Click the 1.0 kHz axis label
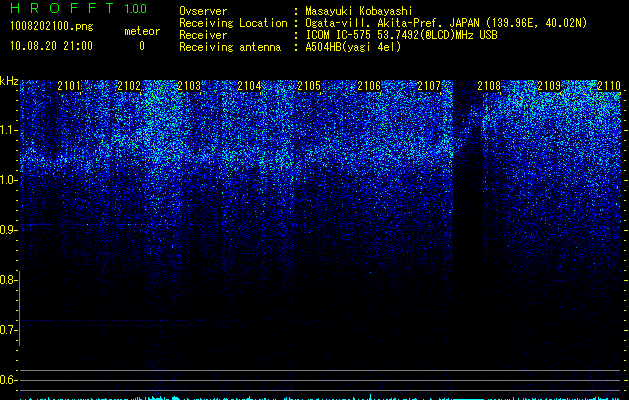629x400 pixels. 7,180
